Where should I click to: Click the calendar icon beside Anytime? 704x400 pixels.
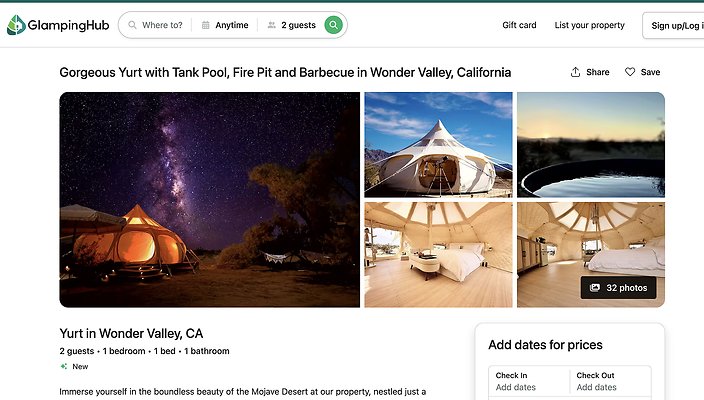tap(206, 25)
